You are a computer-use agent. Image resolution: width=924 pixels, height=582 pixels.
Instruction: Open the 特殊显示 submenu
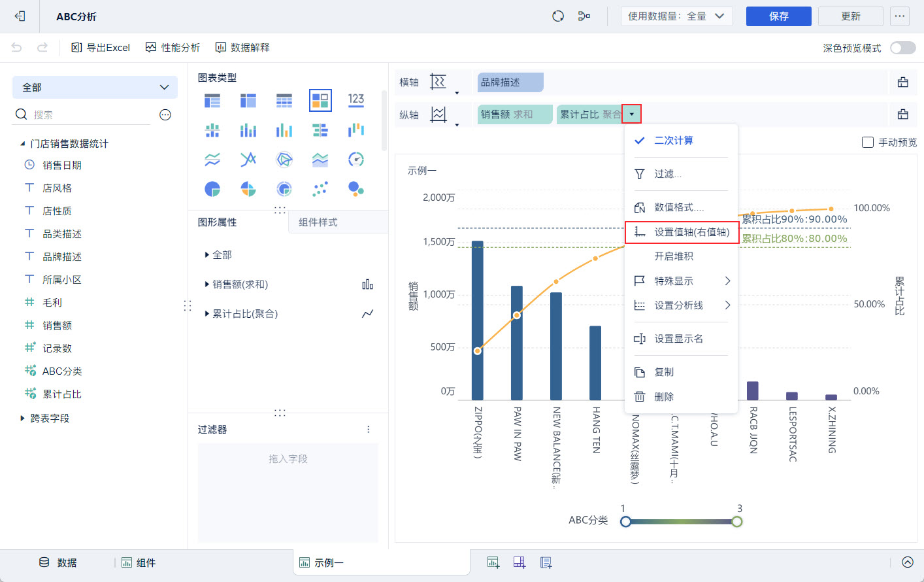(x=682, y=281)
